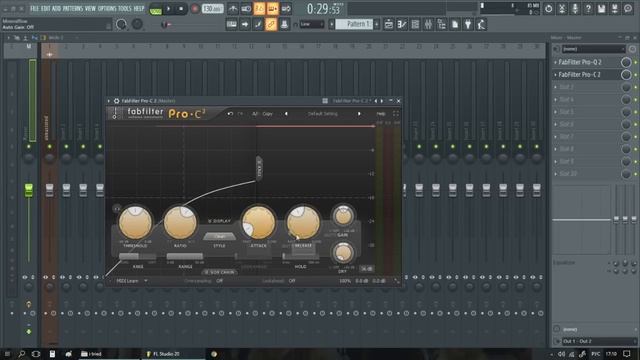This screenshot has height=360, width=640.
Task: Toggle the multilink to controllers icon
Action: pos(271,24)
